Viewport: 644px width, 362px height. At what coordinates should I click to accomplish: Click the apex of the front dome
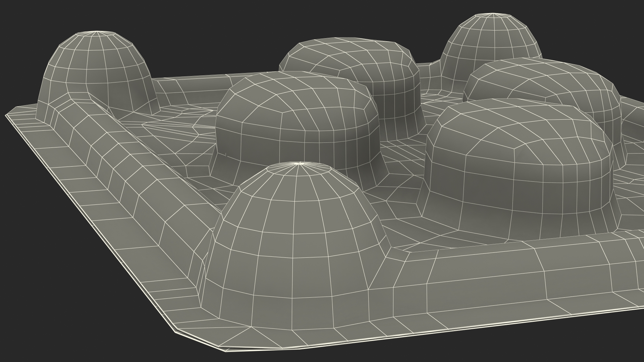pyautogui.click(x=300, y=164)
